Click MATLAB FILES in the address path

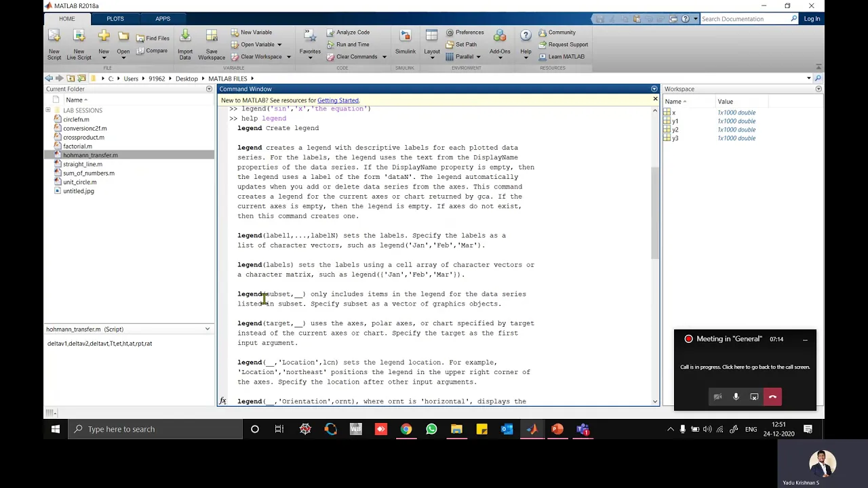click(x=228, y=79)
